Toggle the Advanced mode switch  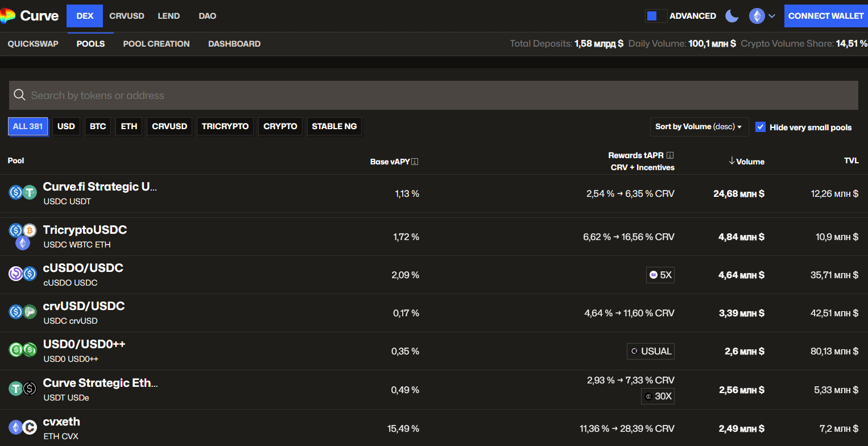point(656,16)
